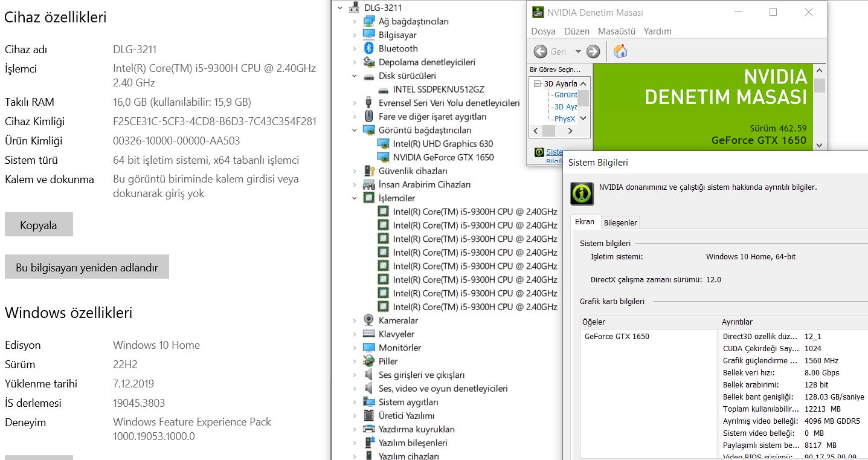Open the Düzen menu
Screen dimensions: 868x460
[577, 31]
